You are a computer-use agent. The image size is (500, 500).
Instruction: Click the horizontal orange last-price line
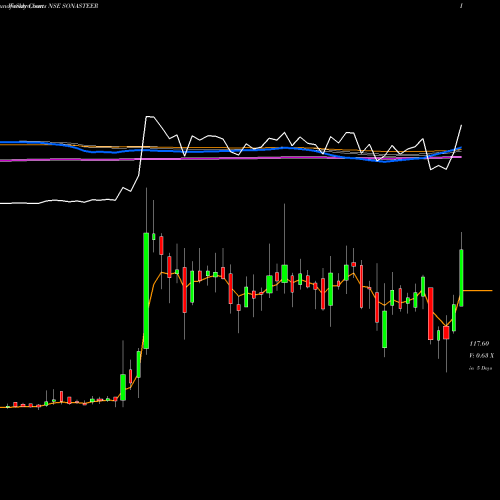[x=478, y=291]
